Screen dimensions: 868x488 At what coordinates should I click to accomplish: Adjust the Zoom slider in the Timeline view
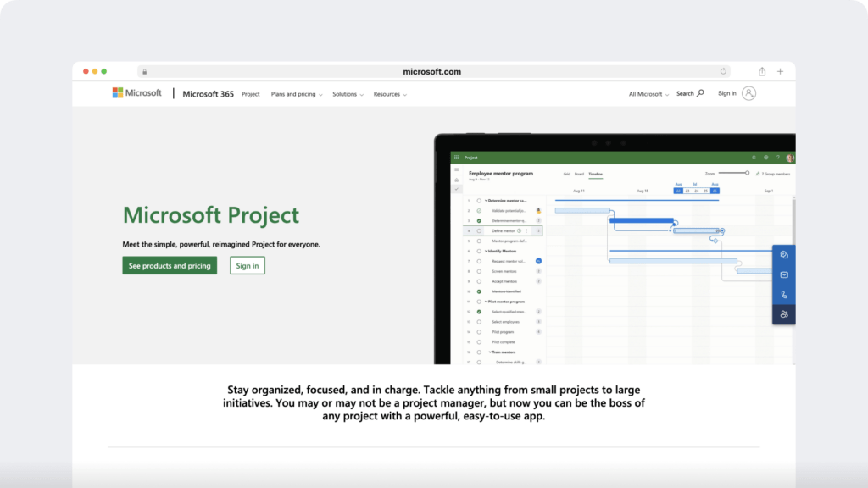[x=748, y=171]
